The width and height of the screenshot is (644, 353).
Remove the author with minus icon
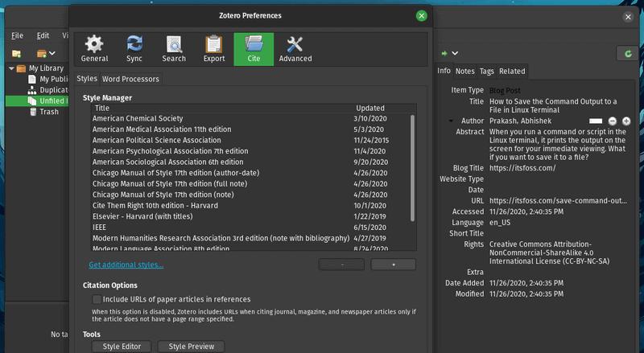pos(613,121)
